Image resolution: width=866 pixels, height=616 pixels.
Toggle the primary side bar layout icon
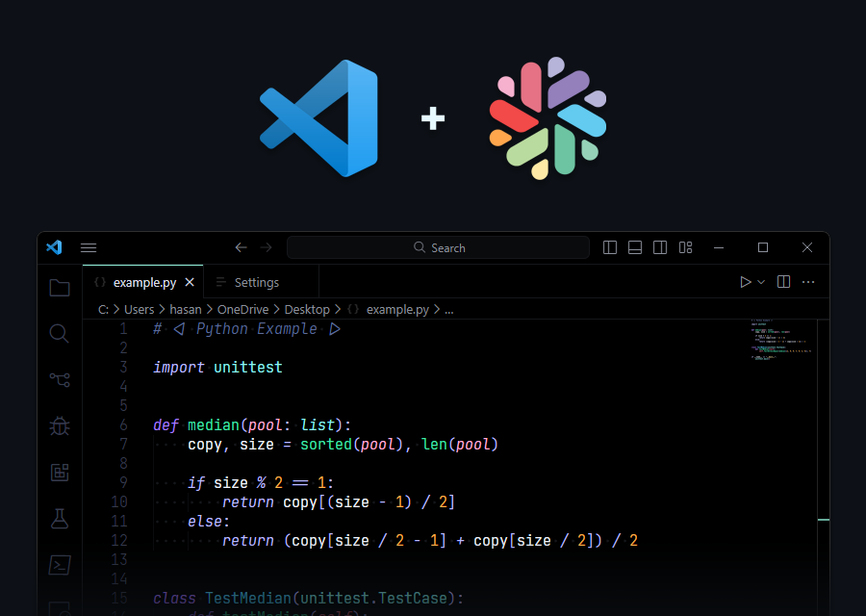610,247
